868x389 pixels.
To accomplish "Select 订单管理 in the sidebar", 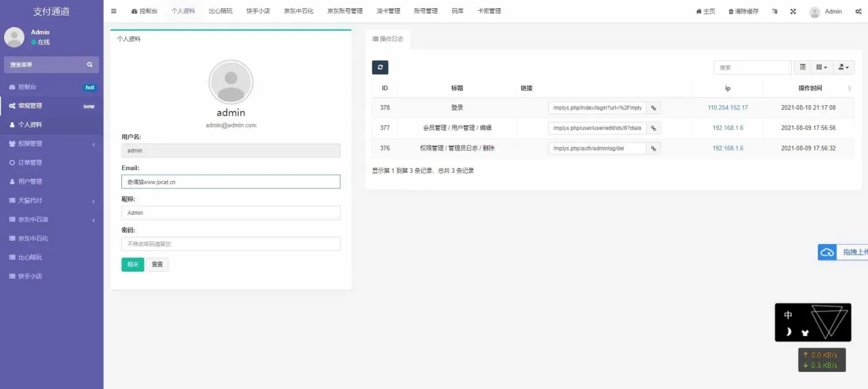I will [30, 163].
